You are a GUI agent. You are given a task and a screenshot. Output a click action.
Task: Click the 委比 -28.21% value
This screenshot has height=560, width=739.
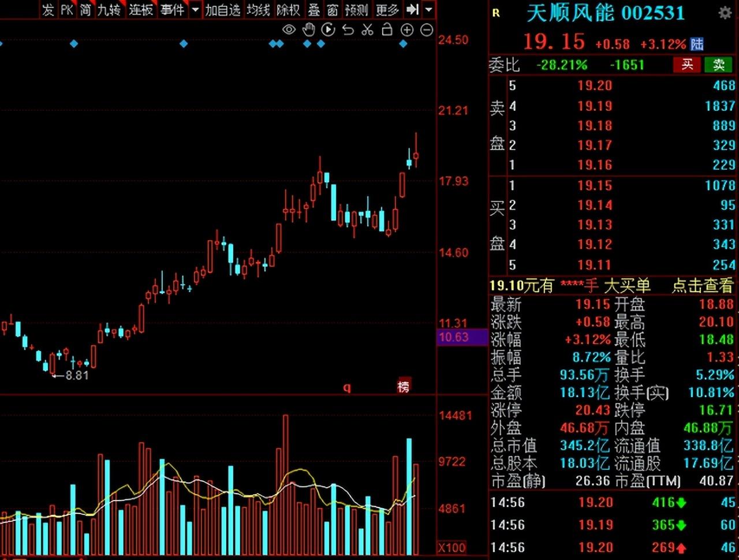click(x=562, y=65)
